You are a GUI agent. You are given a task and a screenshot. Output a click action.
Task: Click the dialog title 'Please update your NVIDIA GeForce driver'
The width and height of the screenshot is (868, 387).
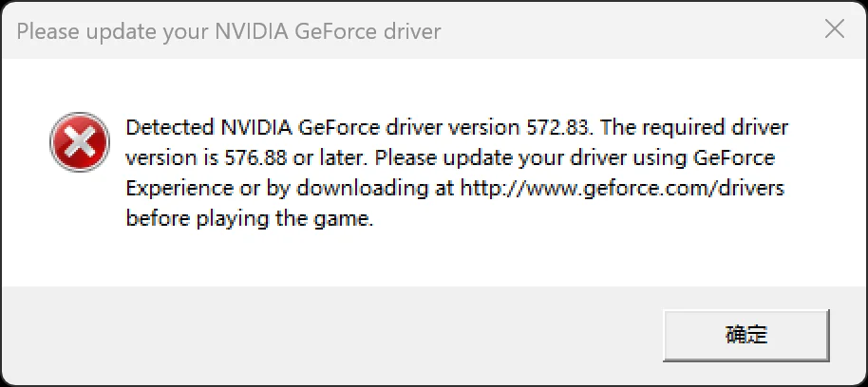click(x=229, y=31)
